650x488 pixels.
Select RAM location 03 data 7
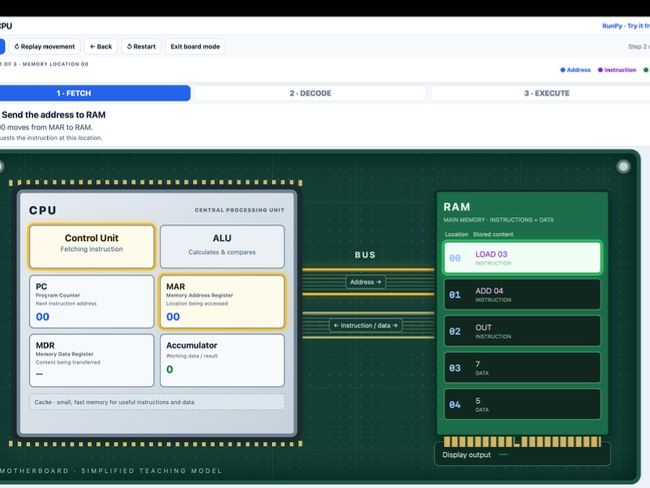(522, 367)
